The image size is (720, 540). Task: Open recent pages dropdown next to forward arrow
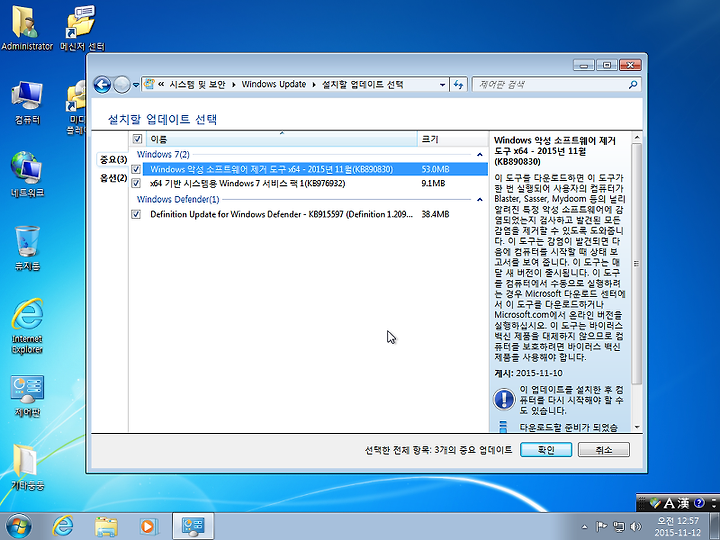point(136,84)
